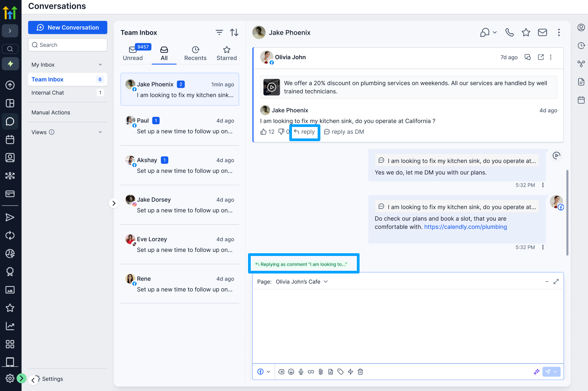
Task: Expand the message composer to full size
Action: 556,282
